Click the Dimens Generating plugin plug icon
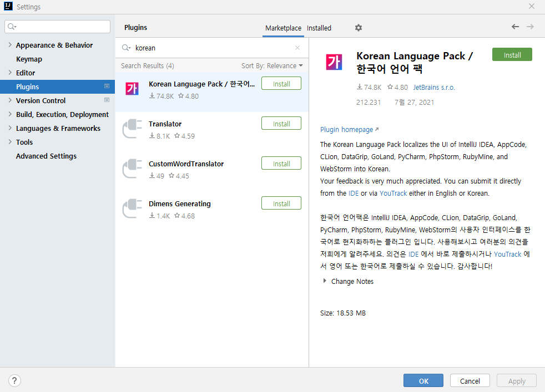Screen dimensions: 545x392 point(133,208)
